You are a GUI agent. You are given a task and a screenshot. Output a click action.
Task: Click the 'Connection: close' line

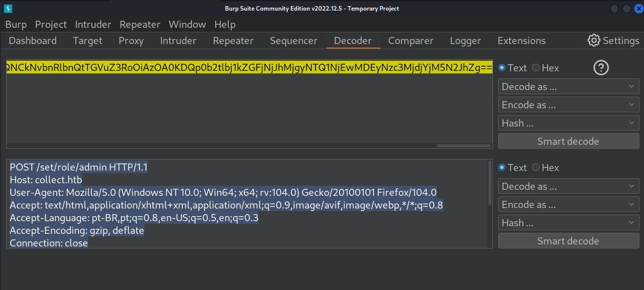pos(49,243)
